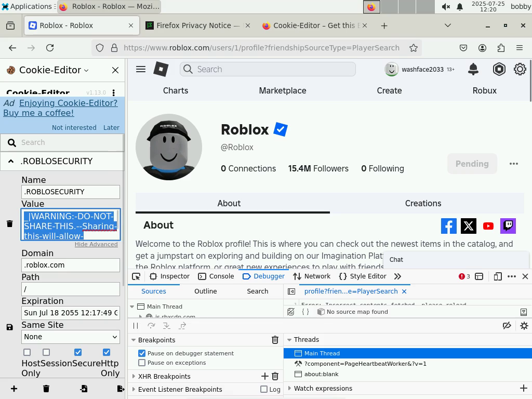The image size is (532, 399).
Task: Enable Pause on exceptions checkbox
Action: (x=142, y=363)
